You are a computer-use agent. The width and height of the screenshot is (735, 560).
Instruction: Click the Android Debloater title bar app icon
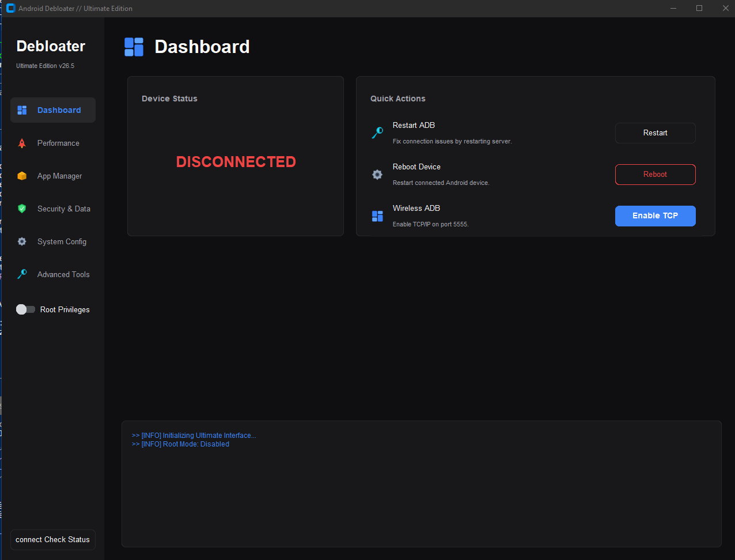pyautogui.click(x=10, y=8)
